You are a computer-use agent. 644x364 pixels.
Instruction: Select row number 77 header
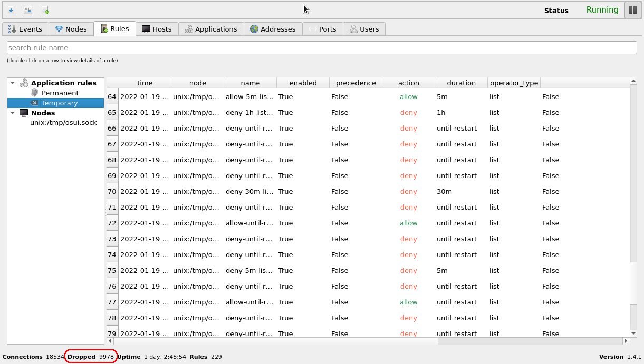(x=112, y=302)
